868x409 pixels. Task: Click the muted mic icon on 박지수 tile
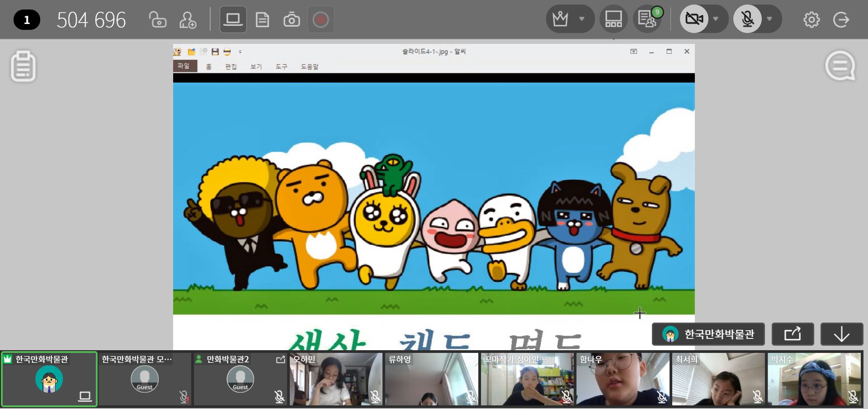[x=853, y=397]
